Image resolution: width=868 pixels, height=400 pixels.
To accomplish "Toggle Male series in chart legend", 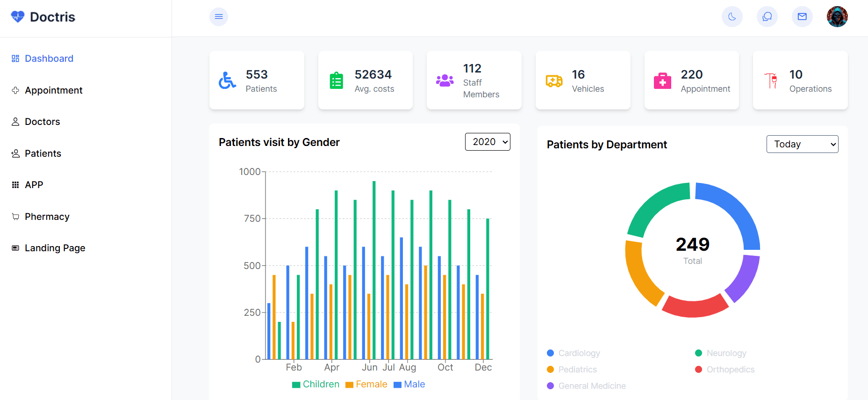I will coord(409,384).
